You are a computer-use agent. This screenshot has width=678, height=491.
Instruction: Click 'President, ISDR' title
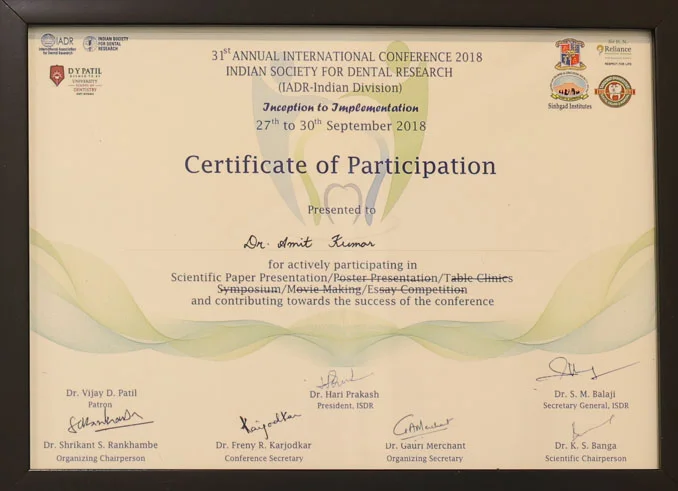[345, 405]
